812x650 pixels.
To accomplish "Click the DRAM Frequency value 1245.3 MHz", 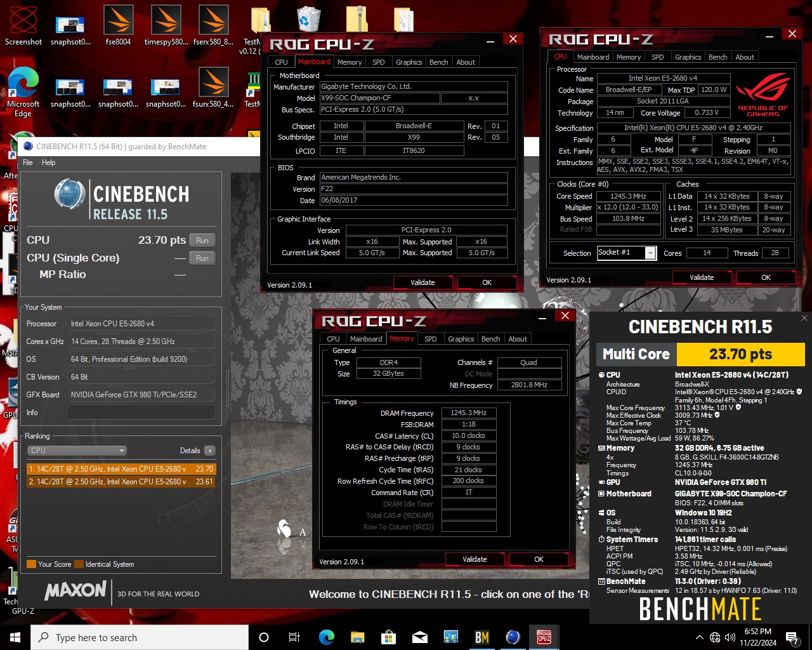I will coord(468,413).
